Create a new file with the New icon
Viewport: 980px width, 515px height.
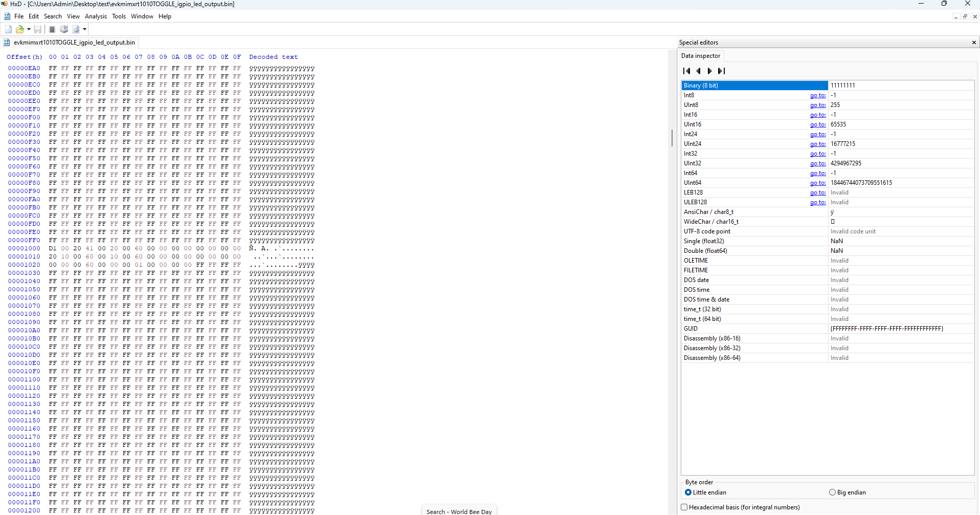click(8, 29)
